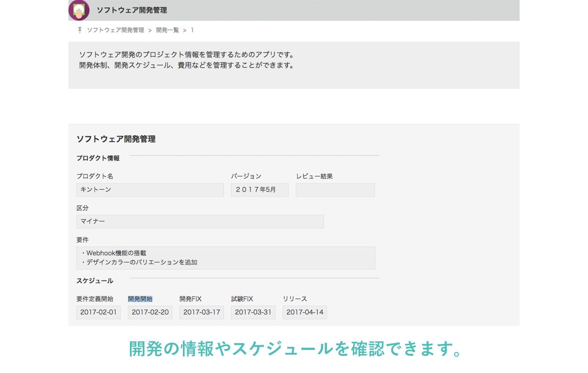Click the empty レビュー結果 field

(x=335, y=190)
